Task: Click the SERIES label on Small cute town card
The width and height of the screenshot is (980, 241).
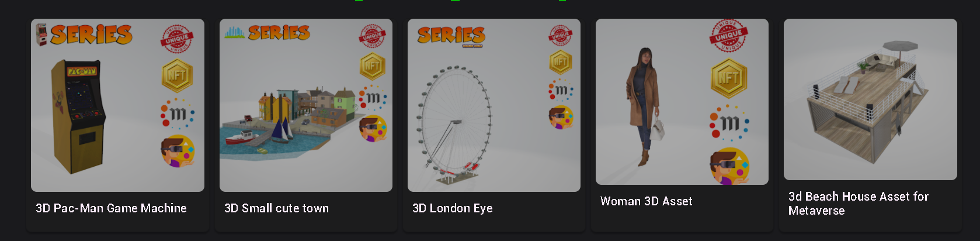Action: (x=279, y=33)
